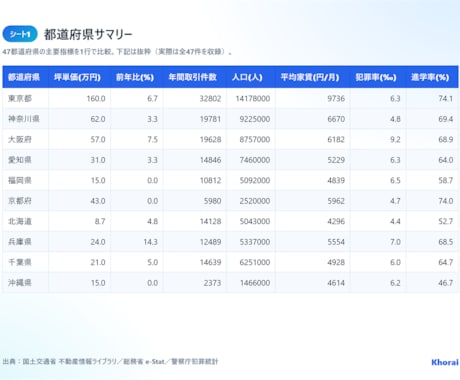This screenshot has height=380, width=460.
Task: Click 福岡県's population 5092000
Action: (x=255, y=180)
